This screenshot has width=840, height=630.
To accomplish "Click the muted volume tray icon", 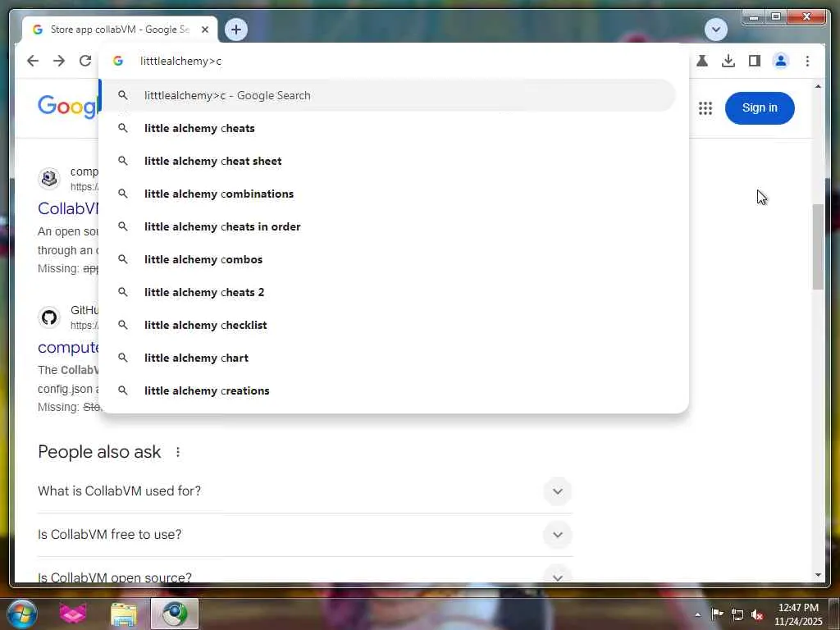I will point(757,615).
